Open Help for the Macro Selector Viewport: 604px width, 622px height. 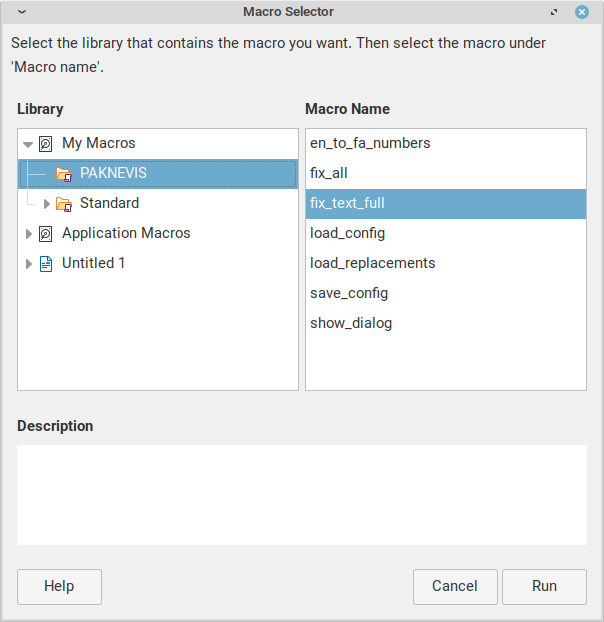click(59, 586)
